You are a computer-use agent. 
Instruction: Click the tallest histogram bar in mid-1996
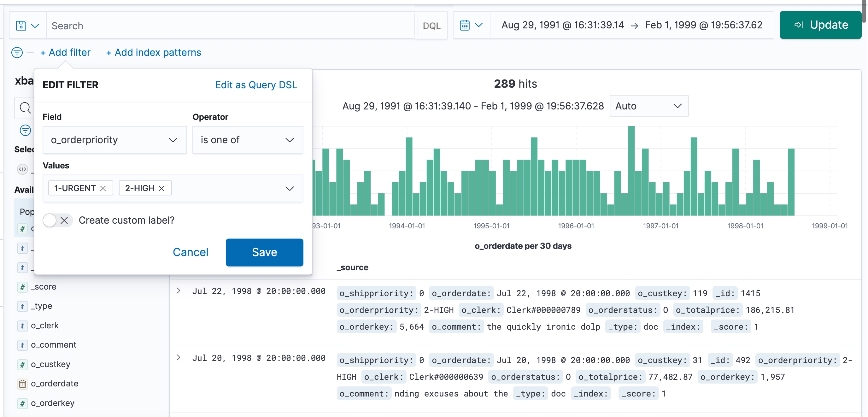[x=631, y=171]
